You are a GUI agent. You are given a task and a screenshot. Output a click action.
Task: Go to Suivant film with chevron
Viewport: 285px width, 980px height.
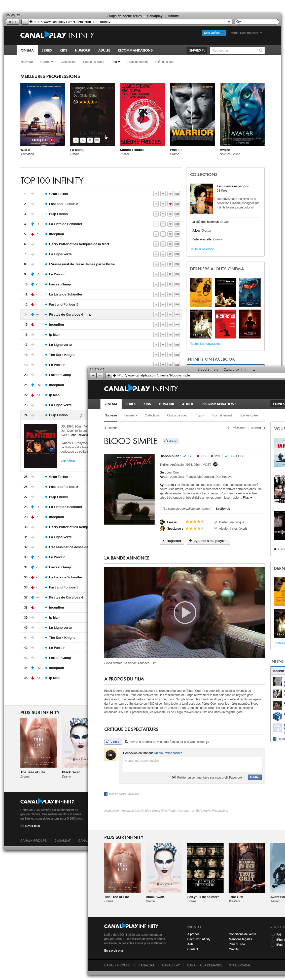click(x=258, y=428)
